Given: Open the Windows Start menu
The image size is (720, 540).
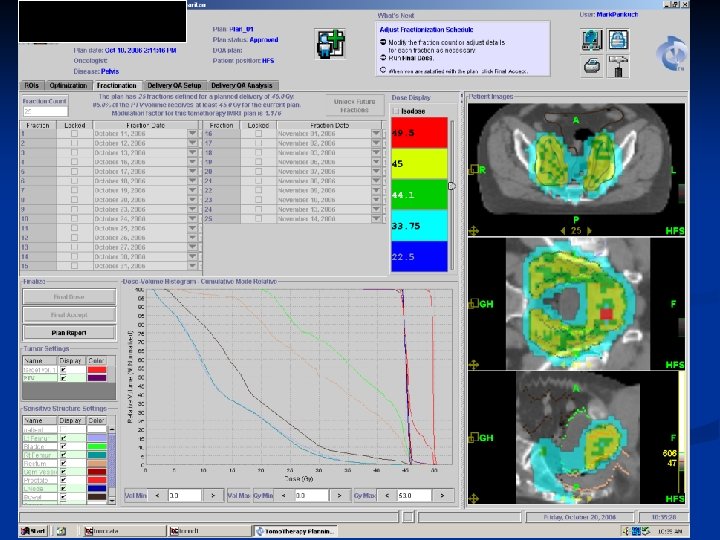Looking at the screenshot, I should (34, 531).
